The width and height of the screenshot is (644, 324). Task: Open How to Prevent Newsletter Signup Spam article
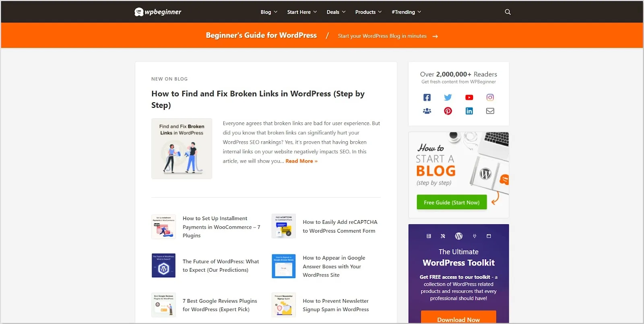(336, 305)
